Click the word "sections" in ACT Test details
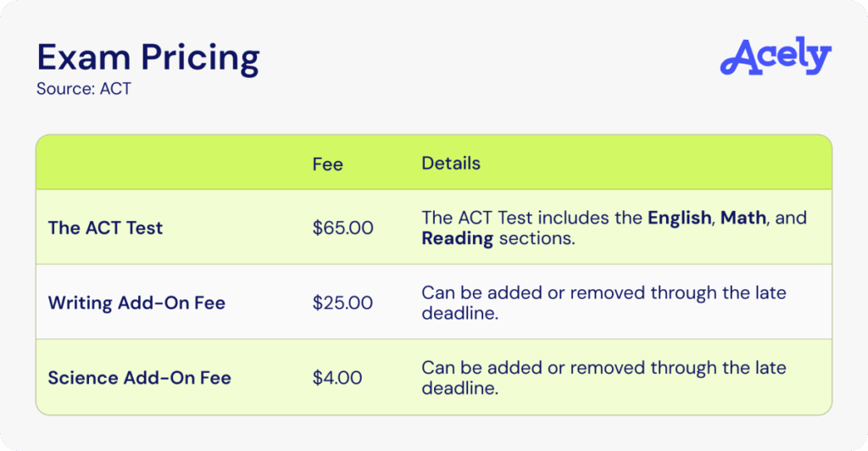The image size is (868, 451). [x=536, y=238]
